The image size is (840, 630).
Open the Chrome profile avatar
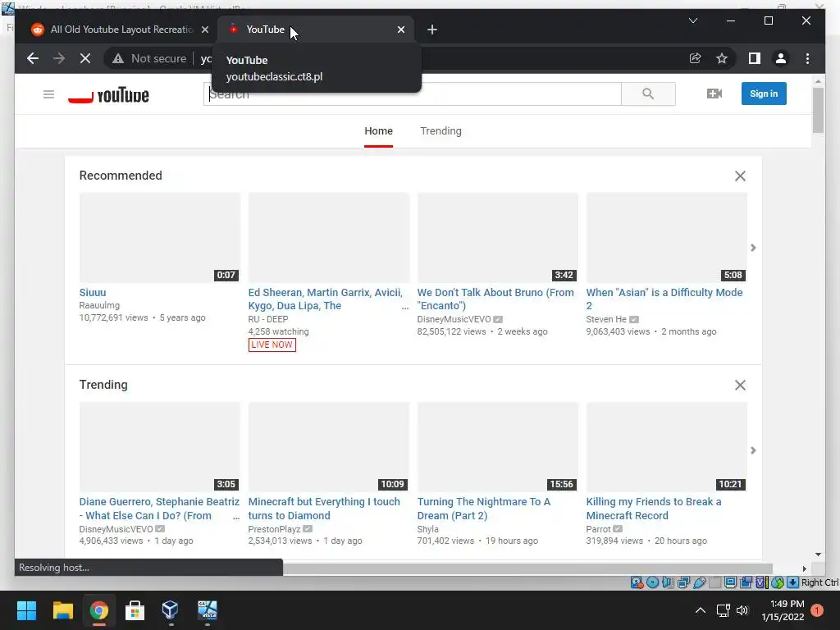click(x=781, y=58)
